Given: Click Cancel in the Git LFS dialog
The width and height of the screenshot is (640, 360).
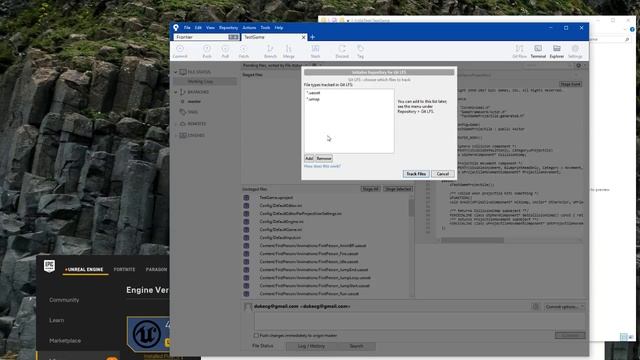Looking at the screenshot, I should coord(443,174).
